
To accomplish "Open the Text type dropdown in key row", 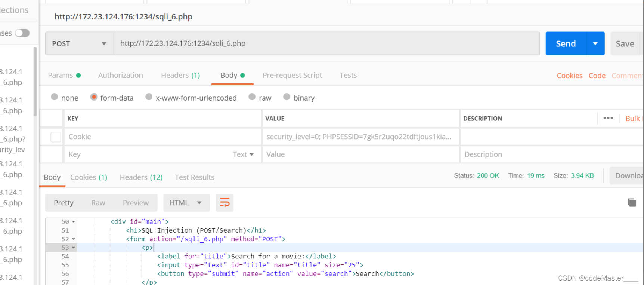I will [243, 154].
